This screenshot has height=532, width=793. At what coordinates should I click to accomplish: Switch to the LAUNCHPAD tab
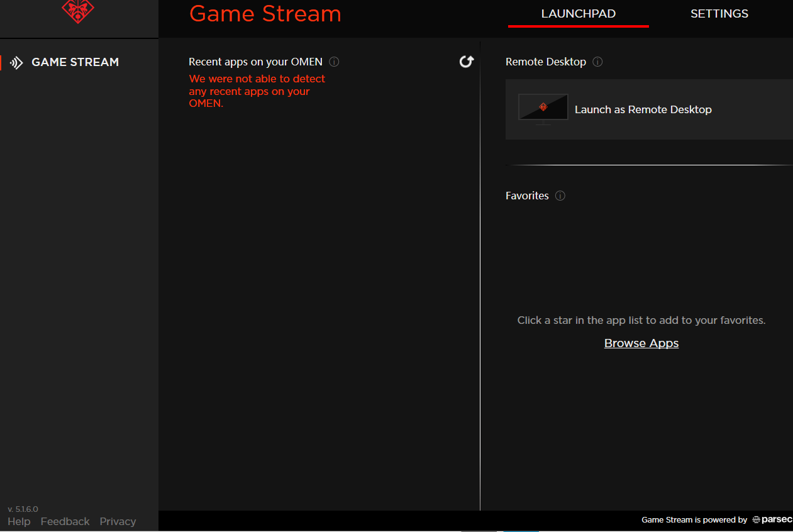point(579,14)
